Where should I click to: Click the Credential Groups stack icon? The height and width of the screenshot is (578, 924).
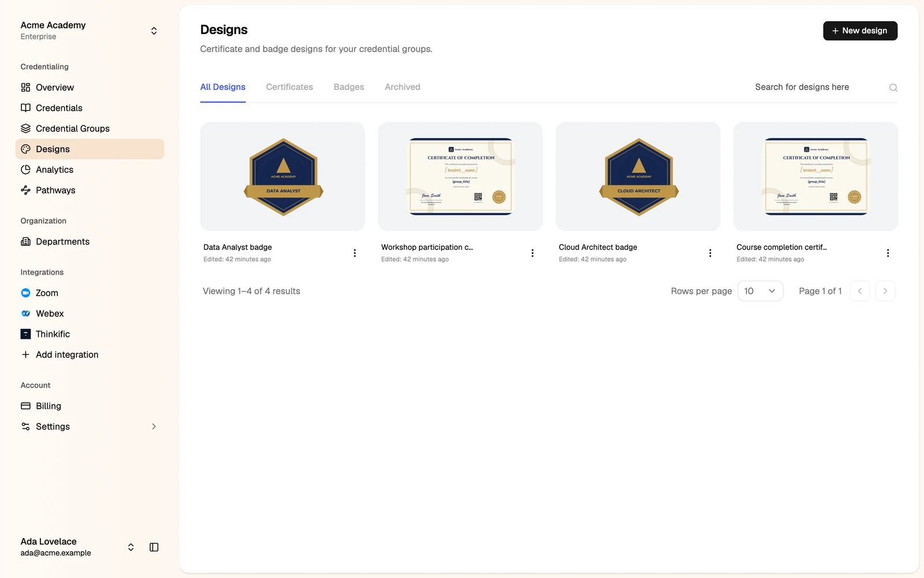(25, 128)
